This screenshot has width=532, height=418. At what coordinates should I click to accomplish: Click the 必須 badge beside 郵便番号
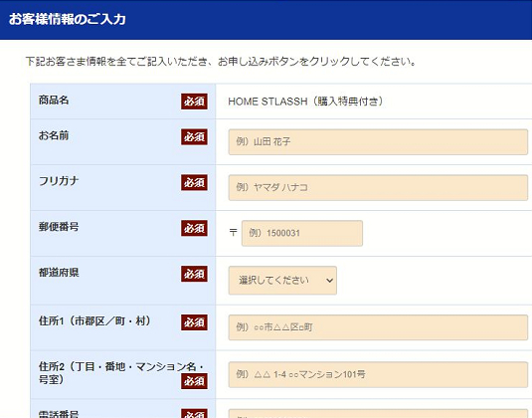pyautogui.click(x=194, y=228)
